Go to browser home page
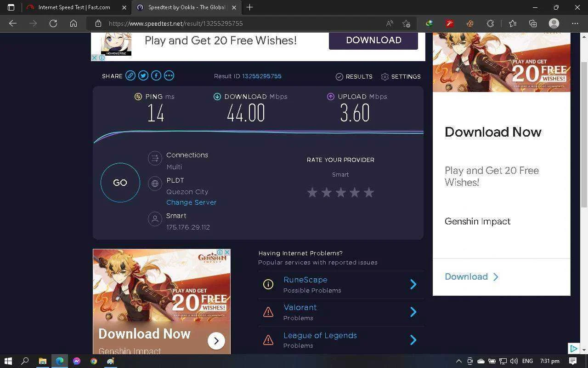This screenshot has height=368, width=588. click(x=73, y=23)
